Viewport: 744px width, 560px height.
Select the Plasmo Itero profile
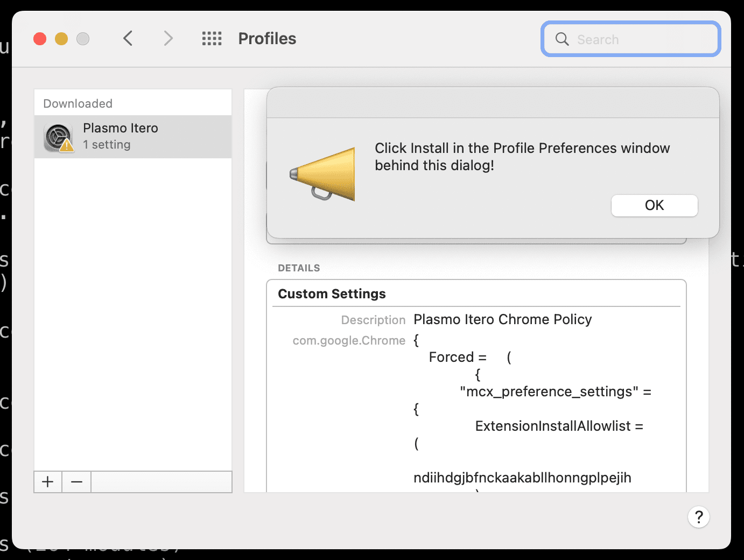[x=133, y=136]
